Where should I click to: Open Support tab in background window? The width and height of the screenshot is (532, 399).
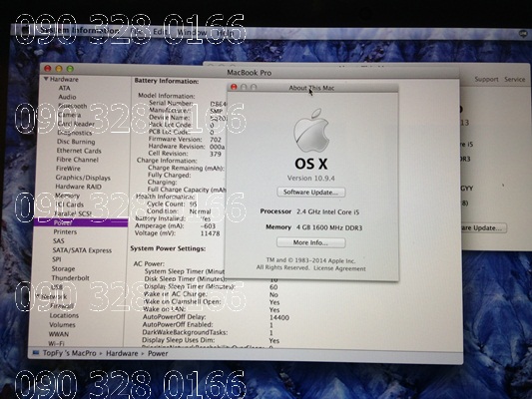coord(486,80)
